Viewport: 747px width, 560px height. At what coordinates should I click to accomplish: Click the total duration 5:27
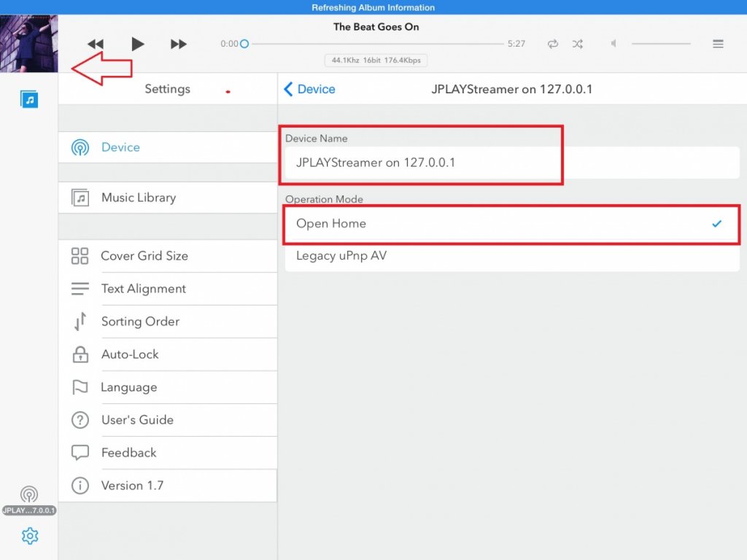click(516, 44)
